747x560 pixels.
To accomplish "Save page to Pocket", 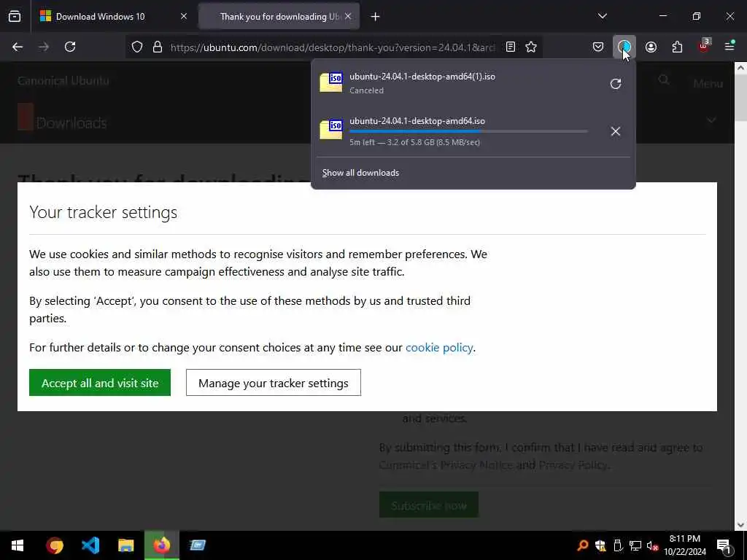I will click(x=598, y=47).
